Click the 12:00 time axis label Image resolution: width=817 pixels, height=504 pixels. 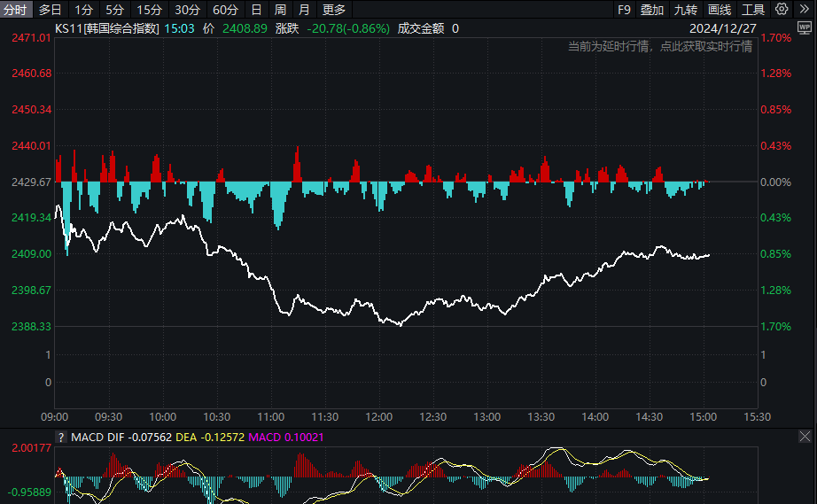pyautogui.click(x=378, y=417)
